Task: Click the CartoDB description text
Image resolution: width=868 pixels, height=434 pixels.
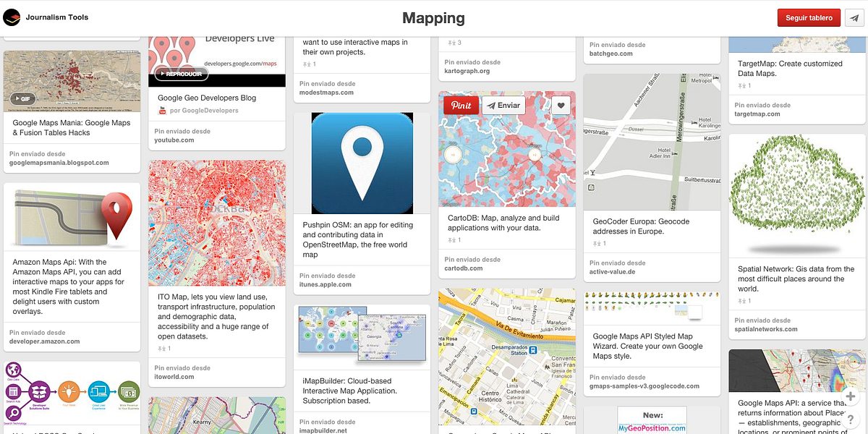Action: [503, 223]
